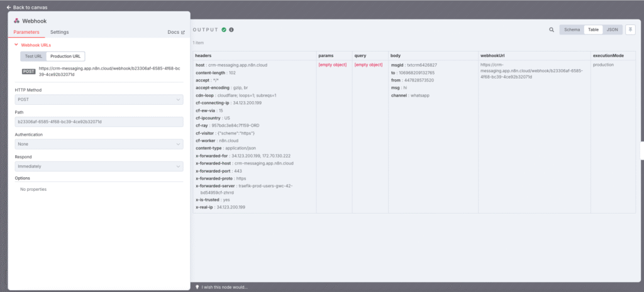Select the x-is-trusted yes row
The image size is (644, 292).
pyautogui.click(x=213, y=200)
